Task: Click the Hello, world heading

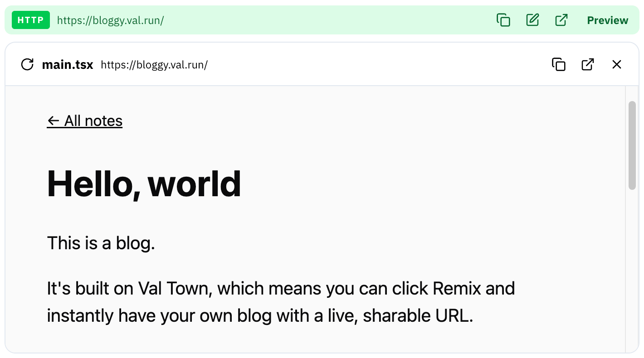Action: point(144,184)
